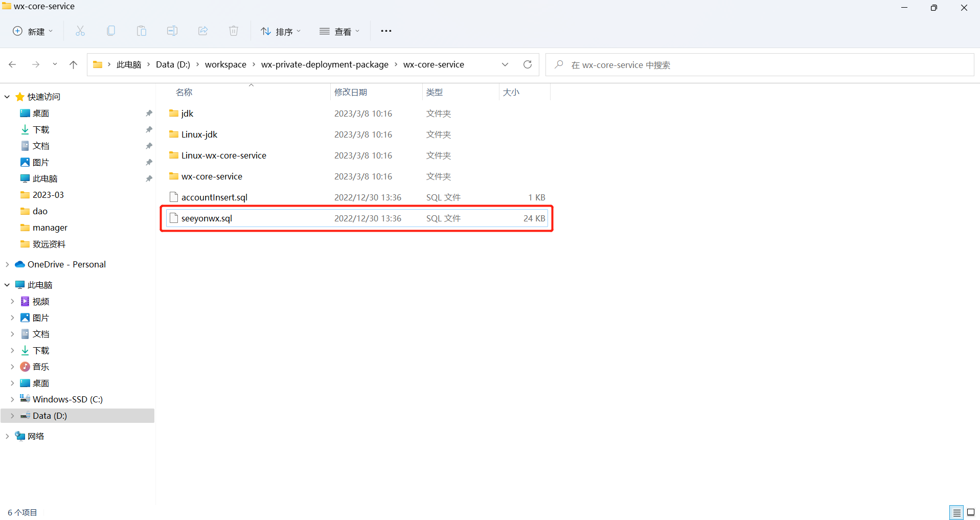Image resolution: width=980 pixels, height=520 pixels.
Task: Select the seeyonwx.sql file
Action: pyautogui.click(x=207, y=218)
